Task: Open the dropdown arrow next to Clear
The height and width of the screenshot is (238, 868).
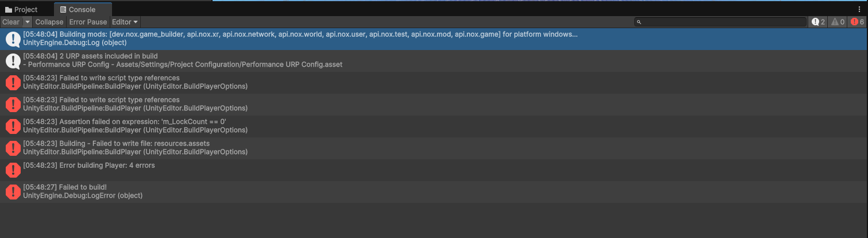Action: 28,22
